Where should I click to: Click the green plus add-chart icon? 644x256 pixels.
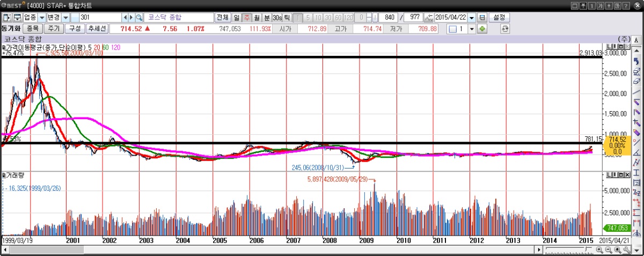point(482,28)
